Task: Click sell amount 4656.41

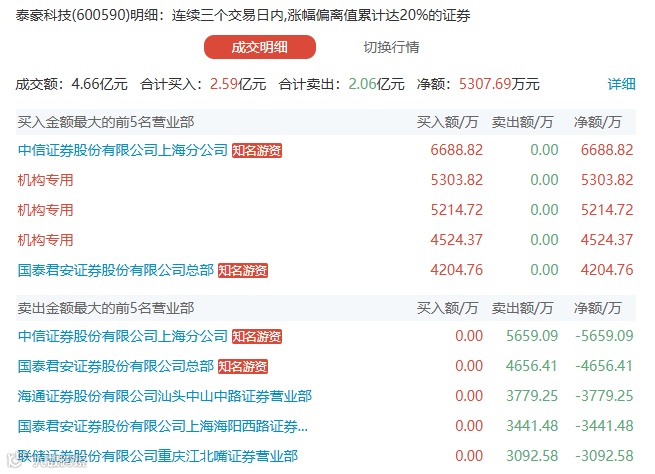Action: (x=532, y=366)
